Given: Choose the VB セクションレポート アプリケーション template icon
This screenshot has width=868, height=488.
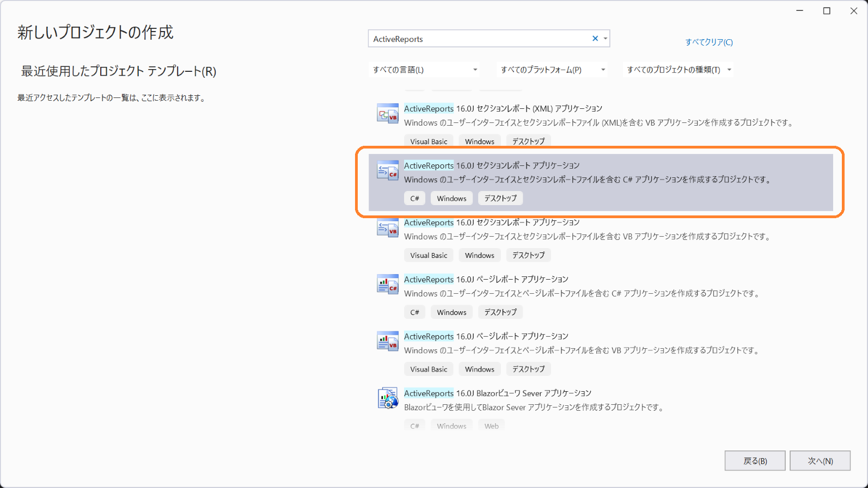Looking at the screenshot, I should (x=388, y=228).
